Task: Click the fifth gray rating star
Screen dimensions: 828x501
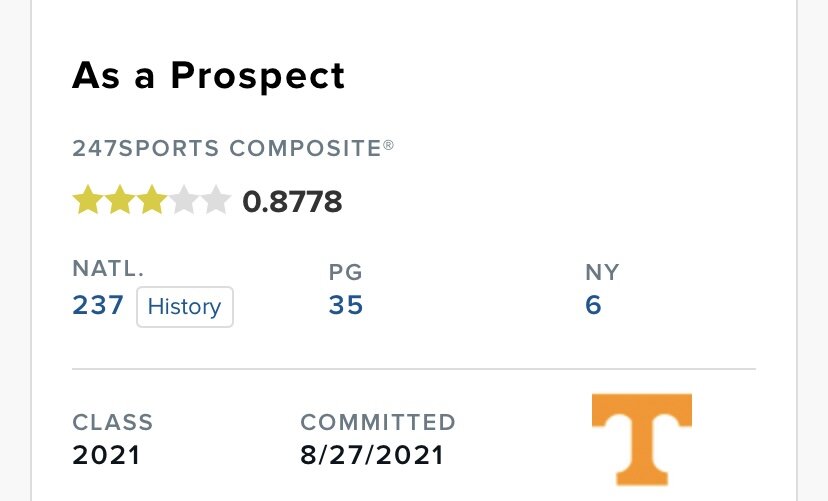Action: click(x=215, y=202)
